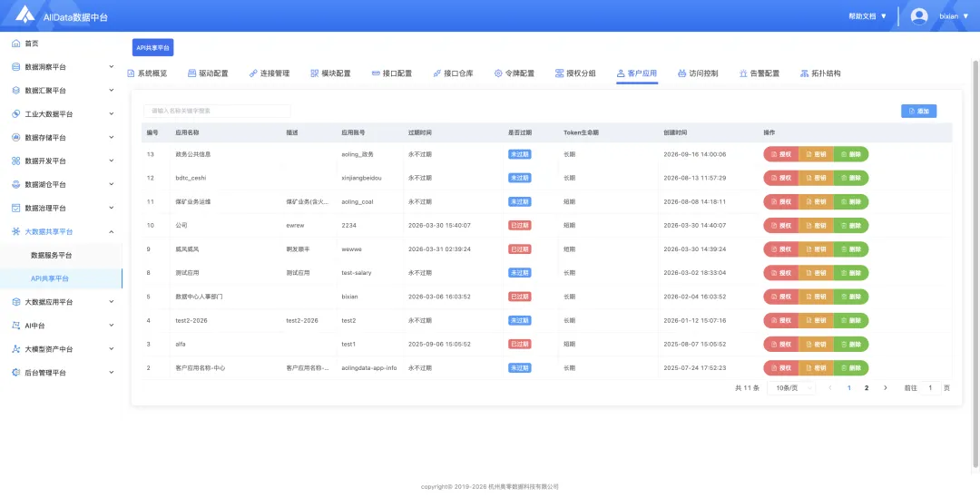
Task: Open the 帮助文档 dropdown
Action: [x=867, y=16]
